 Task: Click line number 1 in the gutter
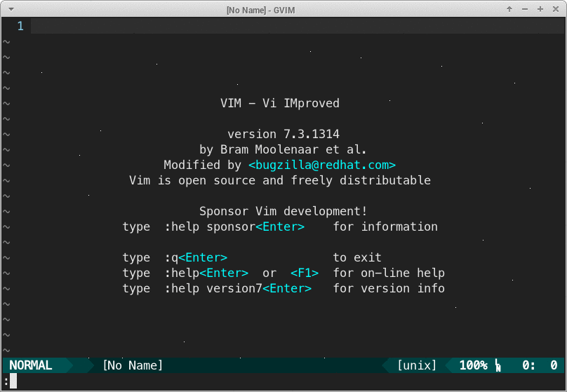pyautogui.click(x=20, y=26)
